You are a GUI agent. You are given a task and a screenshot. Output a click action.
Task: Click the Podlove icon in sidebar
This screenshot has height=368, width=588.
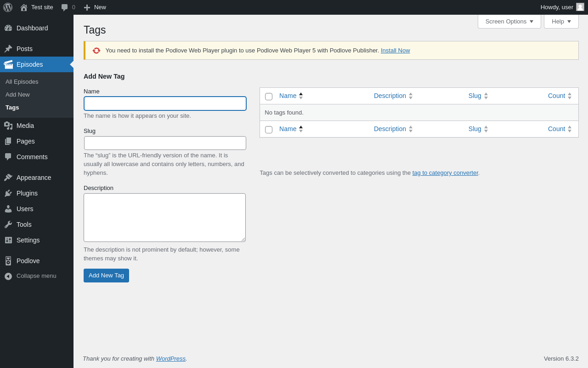8,261
